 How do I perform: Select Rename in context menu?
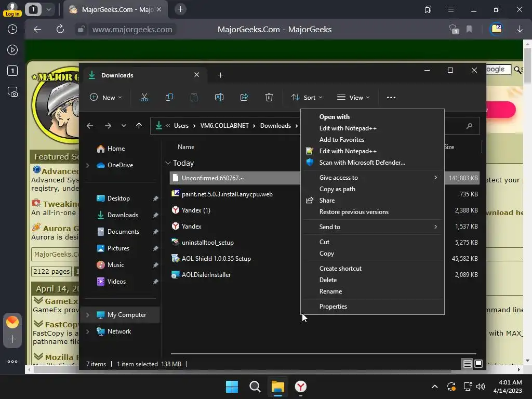(x=373, y=291)
